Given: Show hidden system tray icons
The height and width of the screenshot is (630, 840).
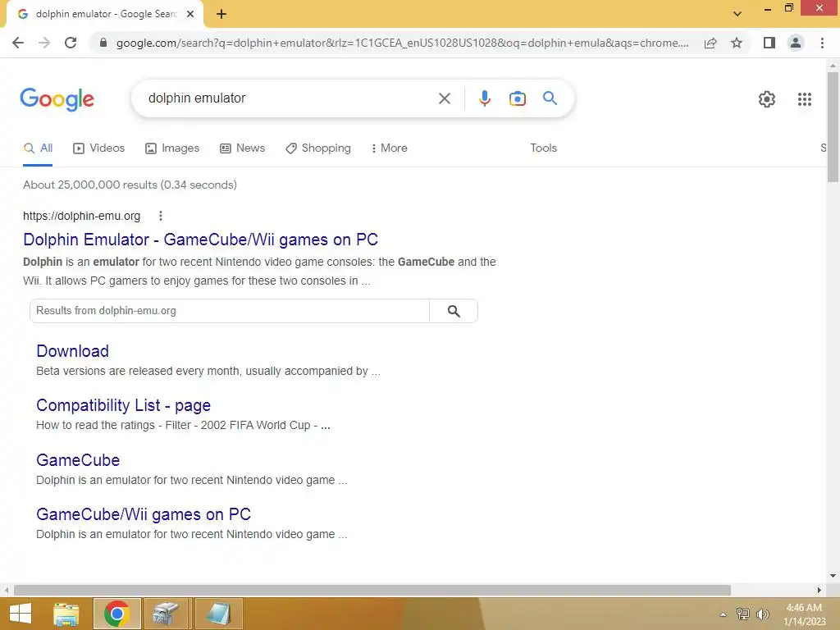Looking at the screenshot, I should tap(723, 614).
